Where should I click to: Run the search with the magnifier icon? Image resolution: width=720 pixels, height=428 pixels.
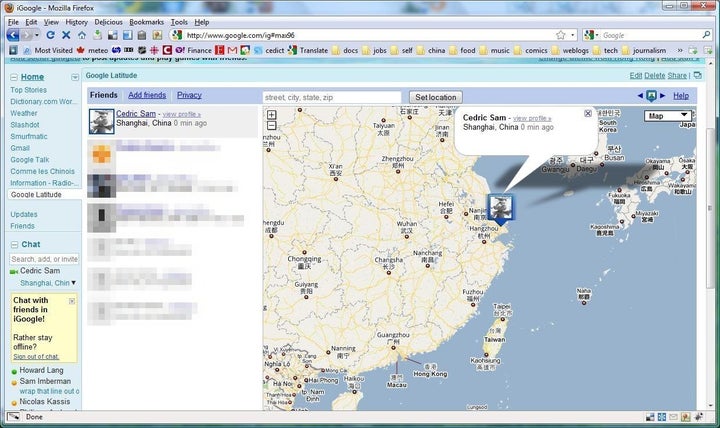(x=706, y=35)
